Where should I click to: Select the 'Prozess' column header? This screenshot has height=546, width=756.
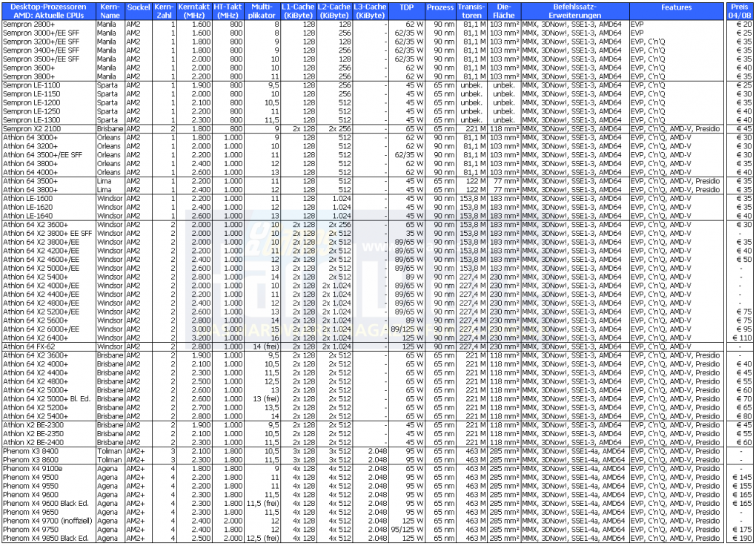pos(440,11)
